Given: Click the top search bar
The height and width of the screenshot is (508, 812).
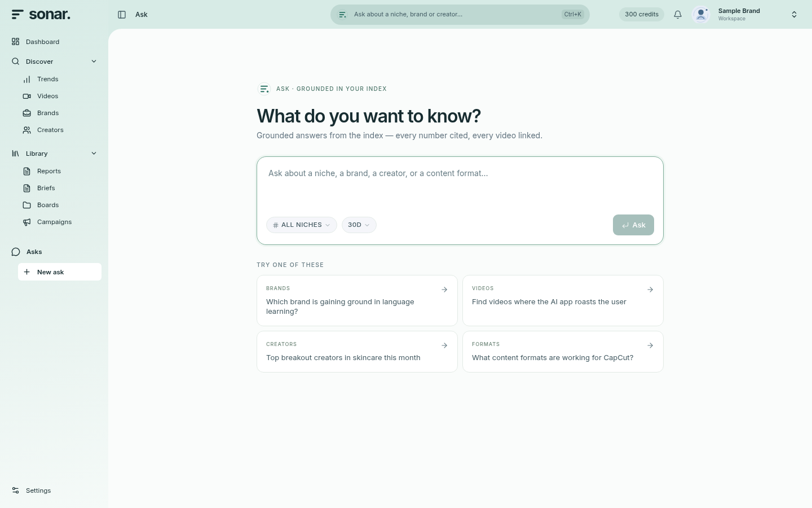Looking at the screenshot, I should (x=460, y=15).
